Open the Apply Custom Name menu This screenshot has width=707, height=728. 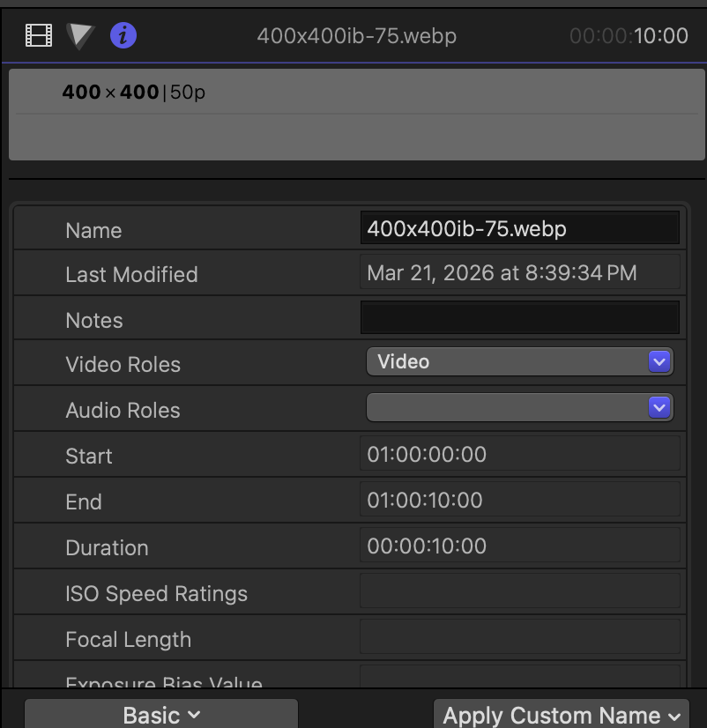pyautogui.click(x=562, y=715)
